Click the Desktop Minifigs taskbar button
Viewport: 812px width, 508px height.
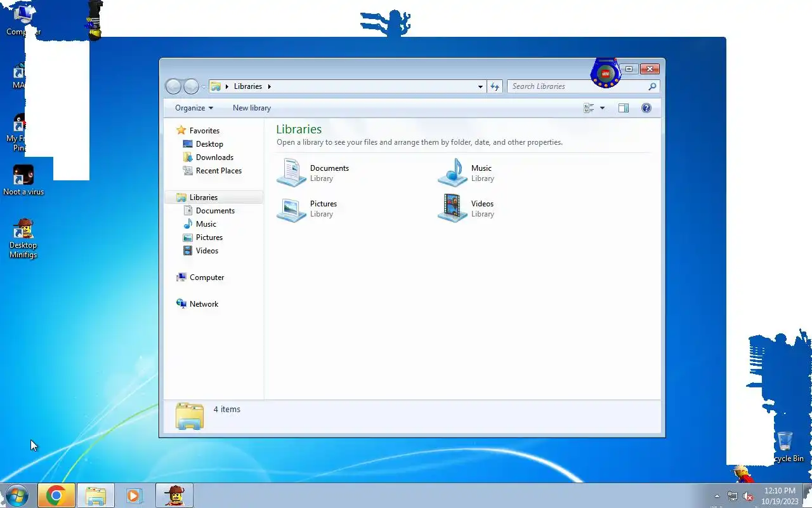pos(174,495)
